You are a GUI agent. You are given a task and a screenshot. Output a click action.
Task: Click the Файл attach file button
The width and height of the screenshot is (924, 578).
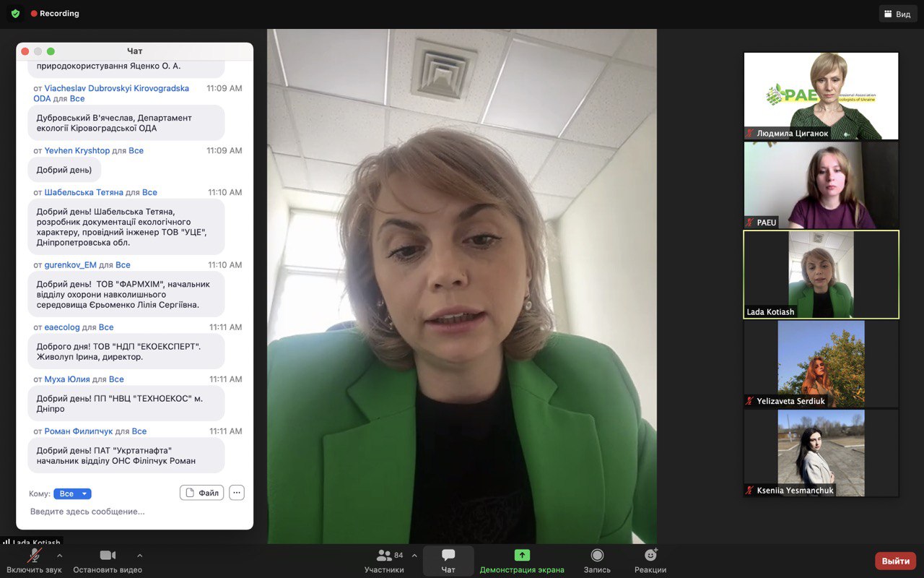pyautogui.click(x=201, y=493)
